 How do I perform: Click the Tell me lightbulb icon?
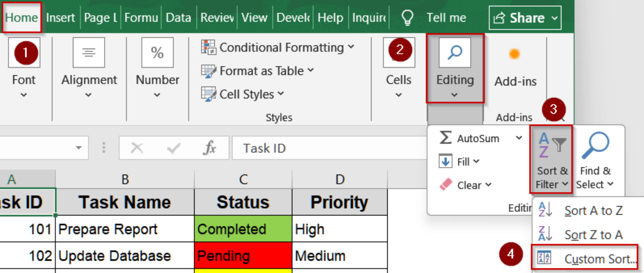(408, 18)
